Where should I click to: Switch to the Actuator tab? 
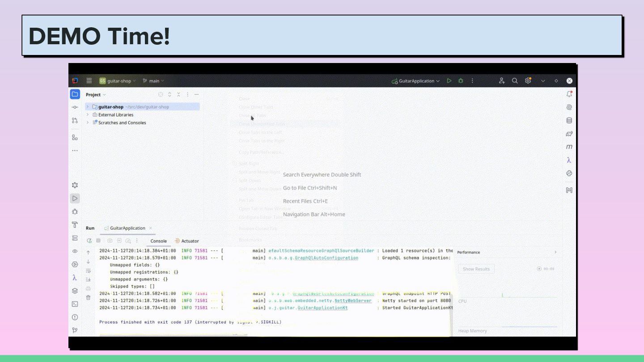(x=187, y=241)
